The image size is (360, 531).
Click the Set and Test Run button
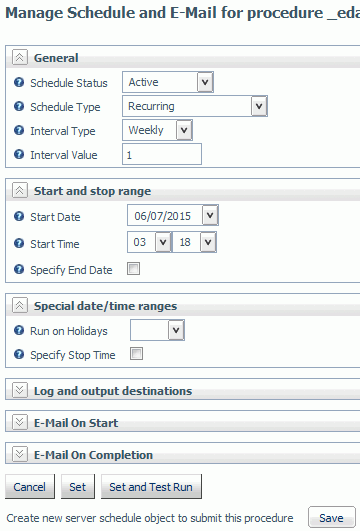[x=151, y=487]
